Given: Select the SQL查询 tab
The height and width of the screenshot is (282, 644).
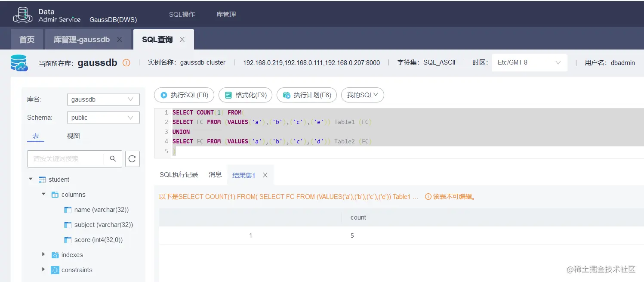Looking at the screenshot, I should point(157,40).
